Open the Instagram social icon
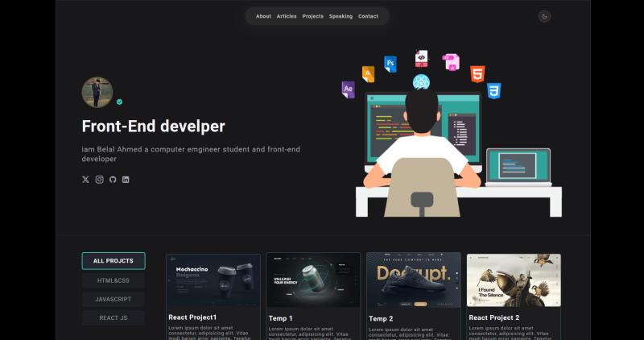This screenshot has height=340, width=644. [99, 179]
